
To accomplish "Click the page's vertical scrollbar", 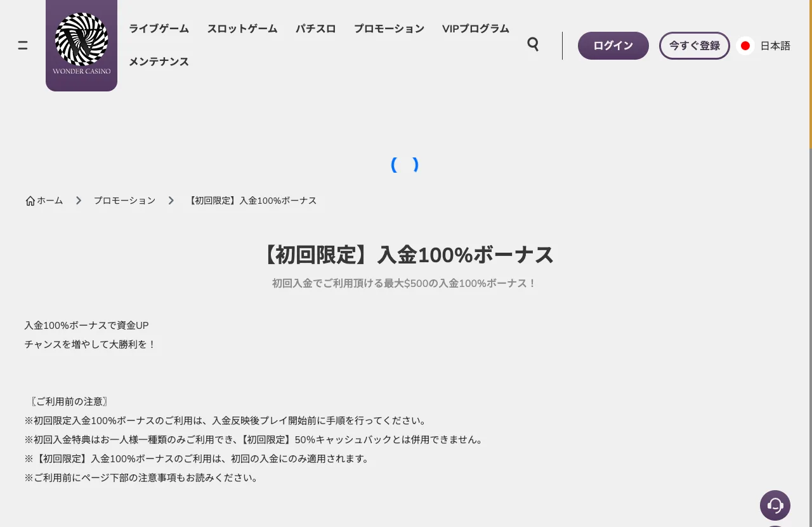I will pos(810,263).
